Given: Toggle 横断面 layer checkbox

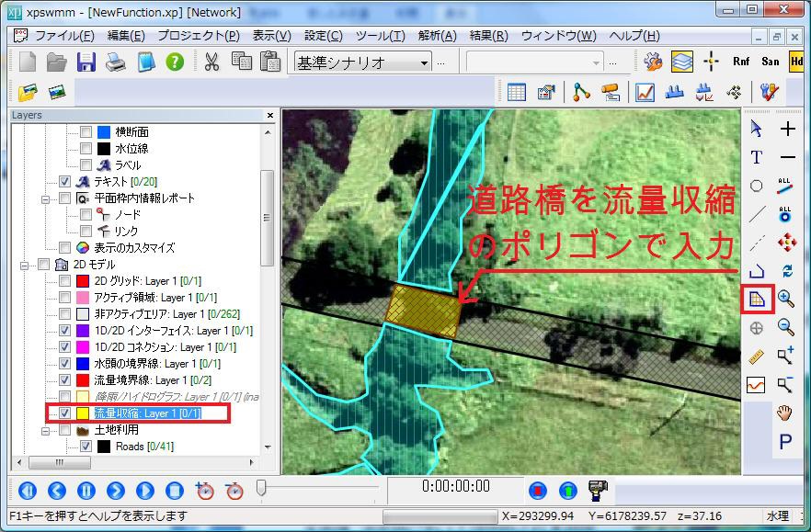Looking at the screenshot, I should [x=86, y=131].
